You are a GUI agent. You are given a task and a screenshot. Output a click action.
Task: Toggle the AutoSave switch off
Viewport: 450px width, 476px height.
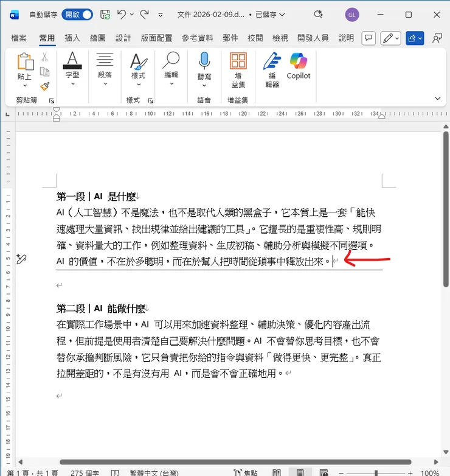pos(77,15)
